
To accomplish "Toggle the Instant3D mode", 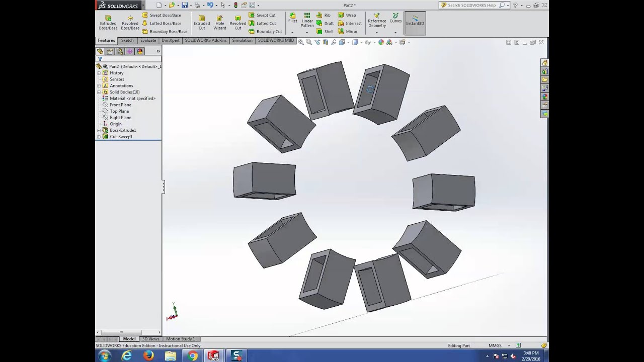I will tap(415, 23).
